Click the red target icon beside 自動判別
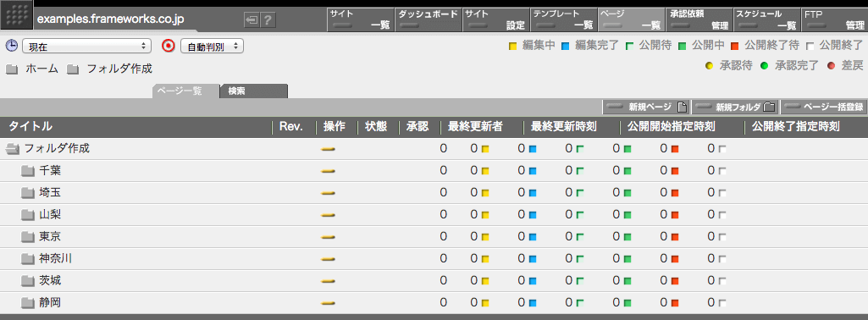868x320 pixels. 169,46
